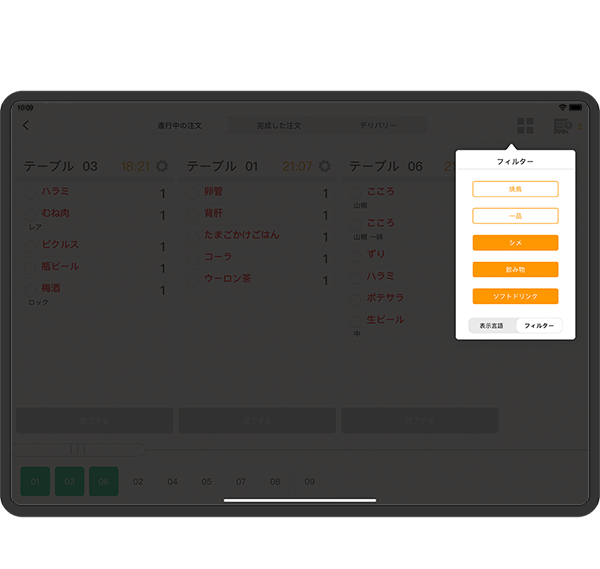Select table number 05
Viewport: 600px width, 569px height.
coord(207,481)
